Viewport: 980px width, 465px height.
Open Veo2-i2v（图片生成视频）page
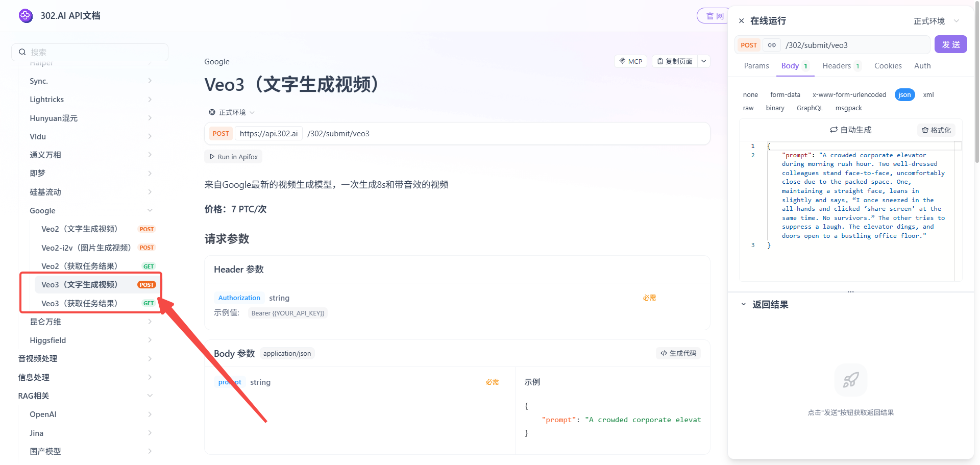pyautogui.click(x=97, y=248)
